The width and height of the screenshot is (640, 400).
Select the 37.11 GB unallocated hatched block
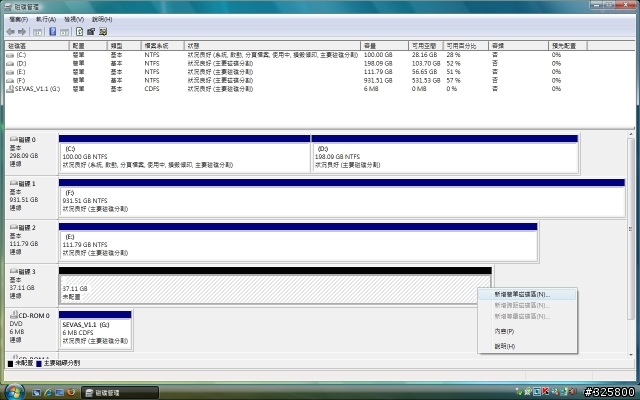[x=275, y=289]
